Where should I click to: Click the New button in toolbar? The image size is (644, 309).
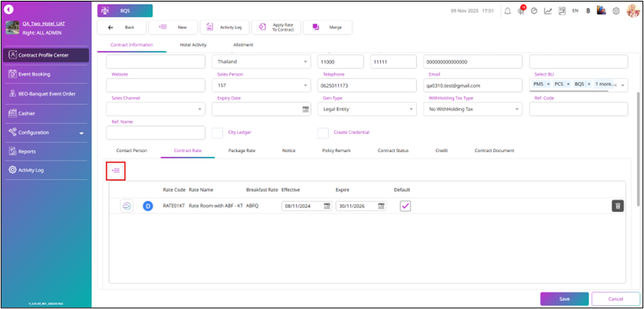pyautogui.click(x=173, y=28)
